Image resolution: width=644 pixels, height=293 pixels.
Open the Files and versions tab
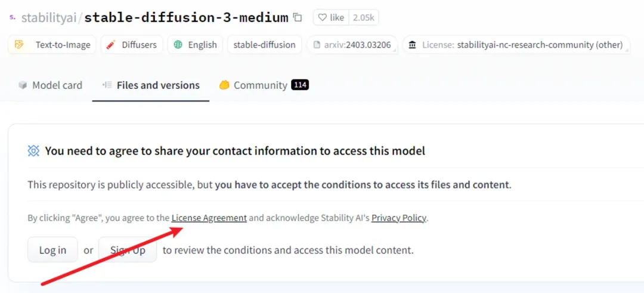pos(151,85)
